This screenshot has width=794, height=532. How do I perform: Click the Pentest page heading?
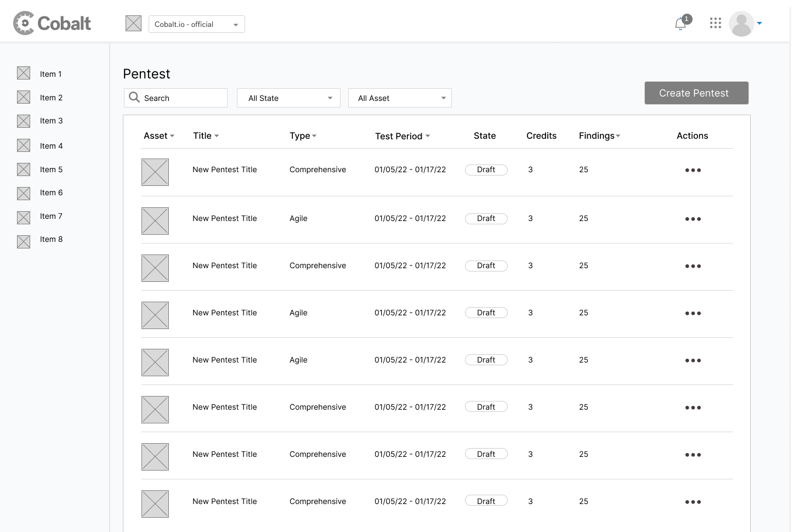146,74
